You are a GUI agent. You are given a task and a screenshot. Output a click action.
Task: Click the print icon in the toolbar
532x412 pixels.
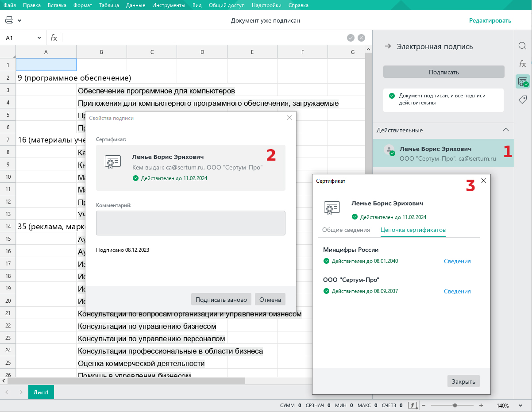click(9, 20)
